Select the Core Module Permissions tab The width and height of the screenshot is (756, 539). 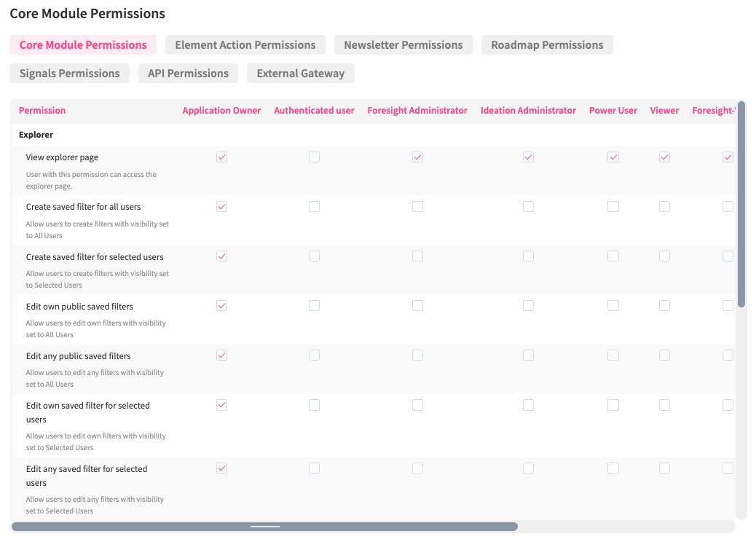point(83,45)
